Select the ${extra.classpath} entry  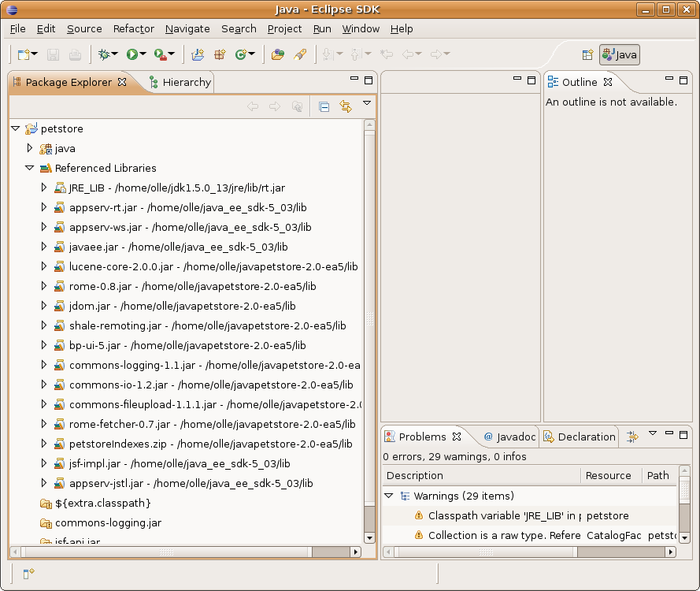point(103,503)
